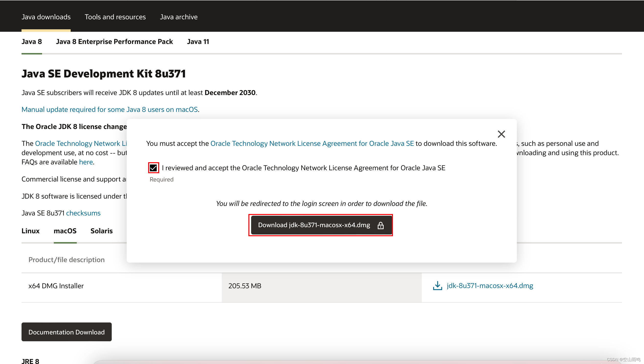Click the lock icon on the Download button
Screen dimensions: 644x364
tap(380, 225)
